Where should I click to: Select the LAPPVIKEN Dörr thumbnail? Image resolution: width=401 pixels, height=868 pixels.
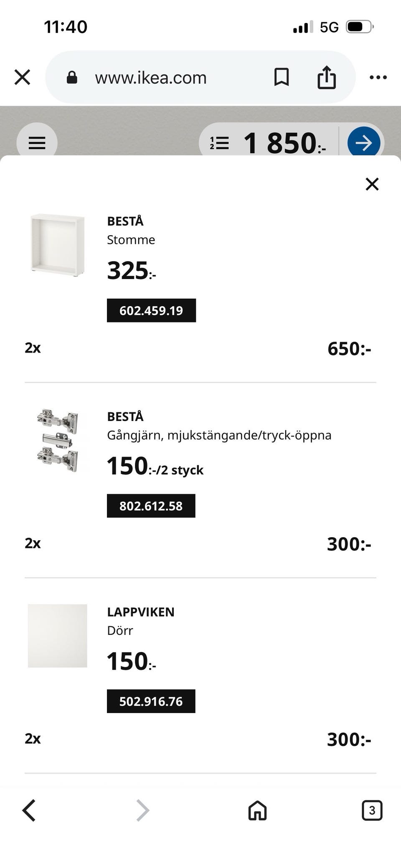click(58, 635)
